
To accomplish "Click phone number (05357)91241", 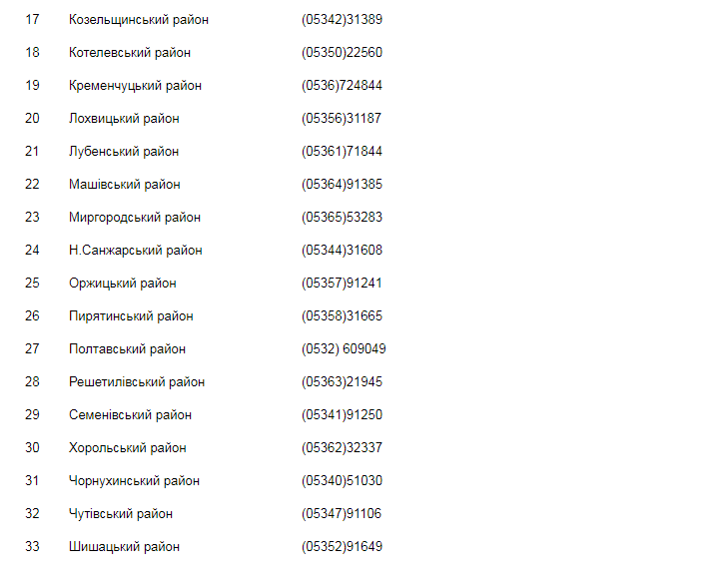I will tap(342, 284).
